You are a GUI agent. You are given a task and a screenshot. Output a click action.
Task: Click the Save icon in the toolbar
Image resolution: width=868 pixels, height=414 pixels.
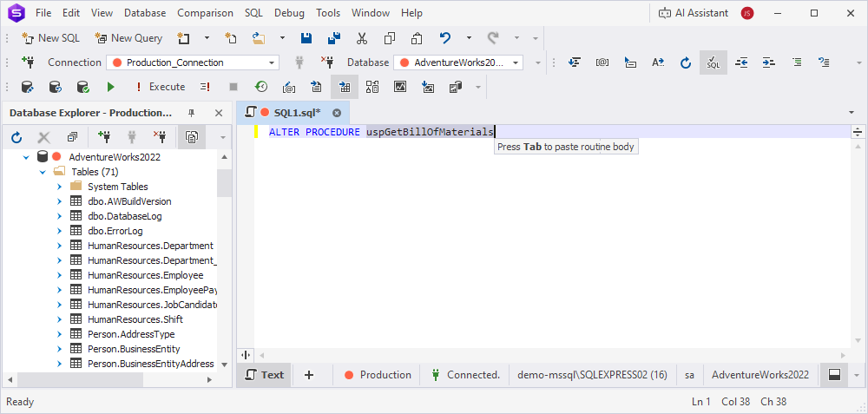point(306,38)
